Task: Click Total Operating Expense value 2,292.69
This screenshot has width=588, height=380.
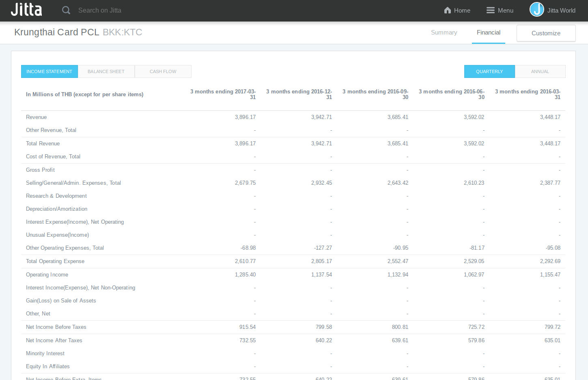Action: click(550, 261)
